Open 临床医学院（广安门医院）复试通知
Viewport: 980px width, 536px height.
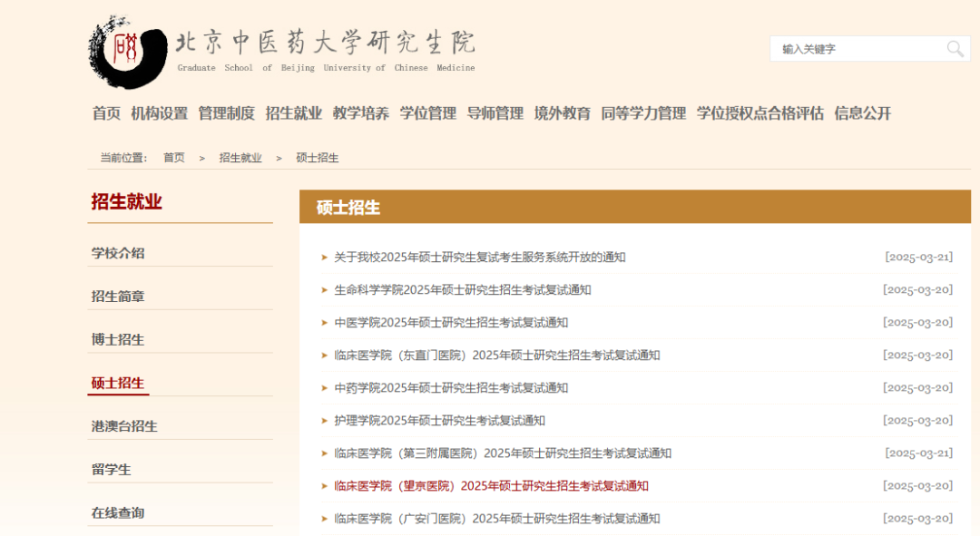497,519
